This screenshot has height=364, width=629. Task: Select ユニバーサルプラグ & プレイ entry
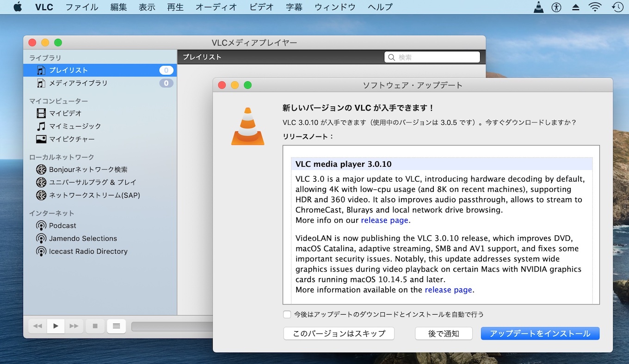pyautogui.click(x=100, y=182)
